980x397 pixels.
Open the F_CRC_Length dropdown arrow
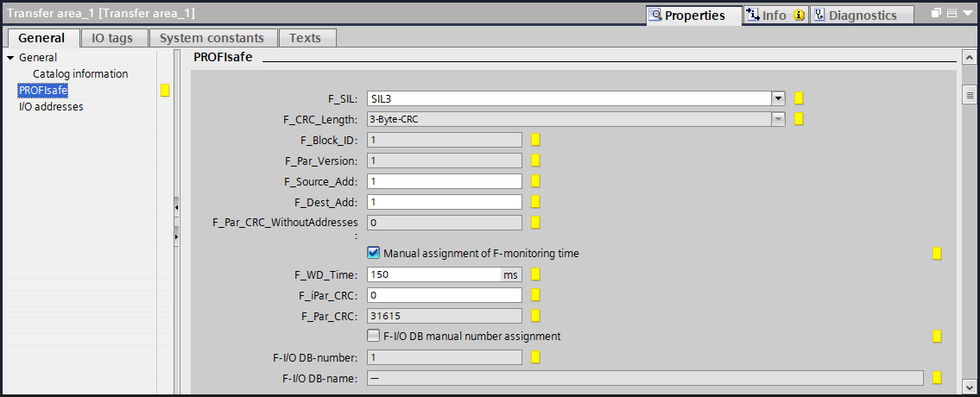point(778,119)
